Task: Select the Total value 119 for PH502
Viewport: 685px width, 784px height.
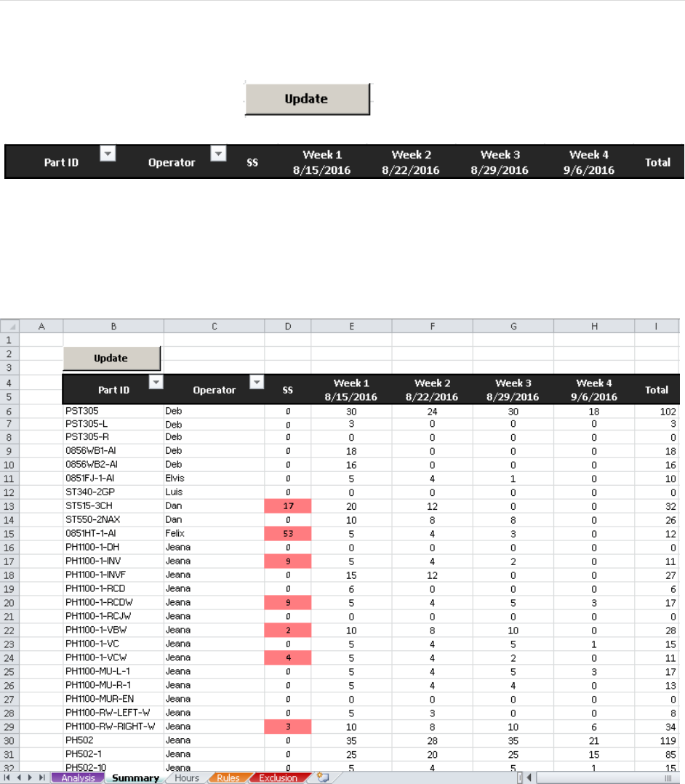Action: pos(657,740)
